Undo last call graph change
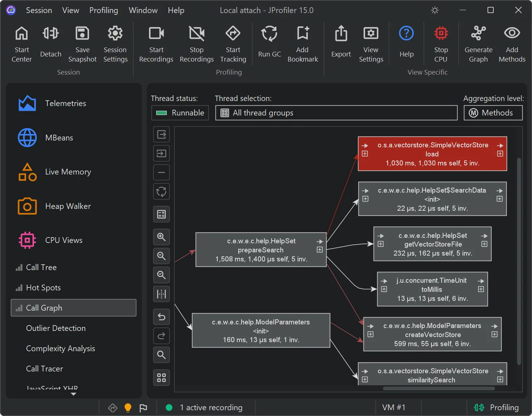This screenshot has width=532, height=416. pyautogui.click(x=161, y=316)
